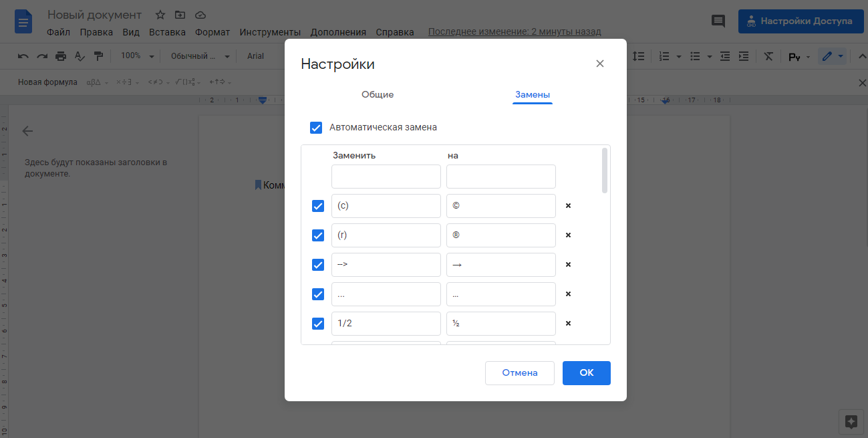
Task: Click the Explore button at bottom right
Action: (x=851, y=421)
